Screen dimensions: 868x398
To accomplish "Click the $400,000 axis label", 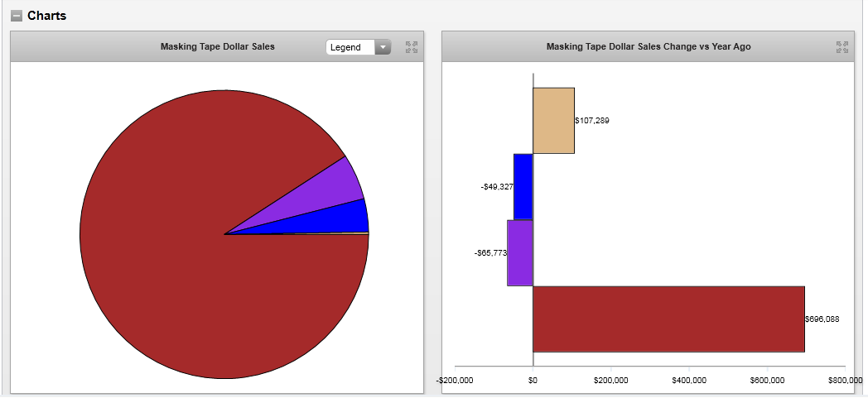I will click(x=689, y=381).
